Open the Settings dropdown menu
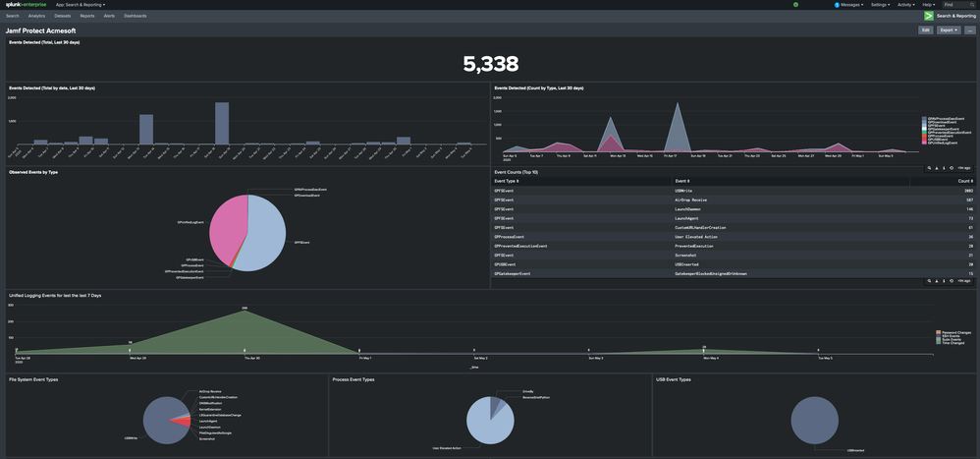980x459 pixels. click(880, 4)
